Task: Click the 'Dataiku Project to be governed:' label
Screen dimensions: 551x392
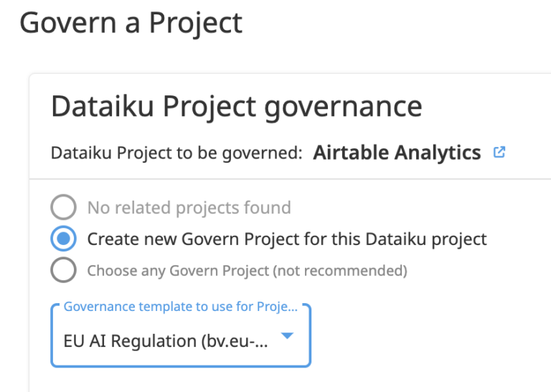Action: tap(176, 153)
